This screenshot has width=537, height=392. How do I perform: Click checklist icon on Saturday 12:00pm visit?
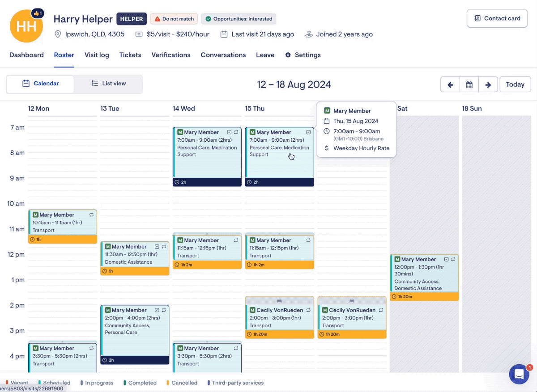pos(446,259)
